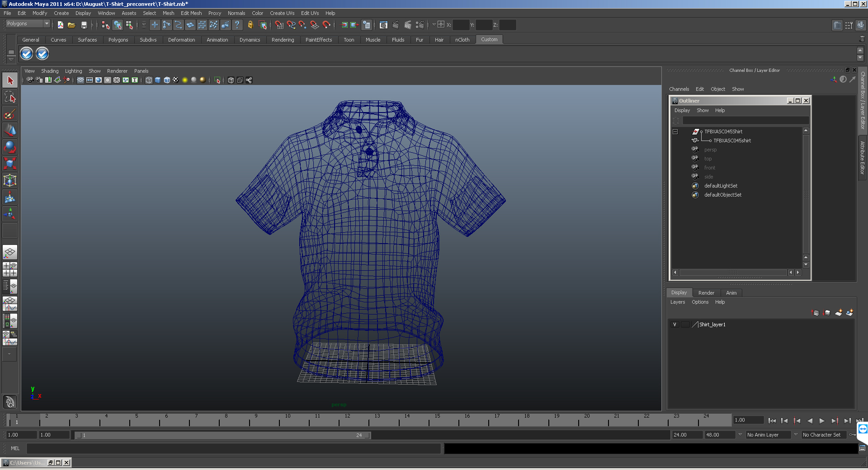
Task: Toggle wireframe display in panel toolbar
Action: tap(149, 80)
